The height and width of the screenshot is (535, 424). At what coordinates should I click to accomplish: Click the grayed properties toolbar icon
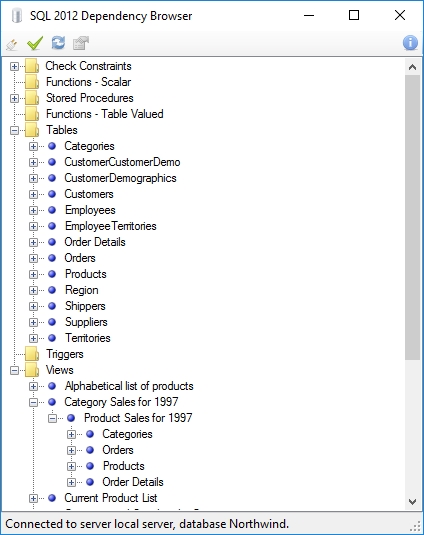point(81,43)
